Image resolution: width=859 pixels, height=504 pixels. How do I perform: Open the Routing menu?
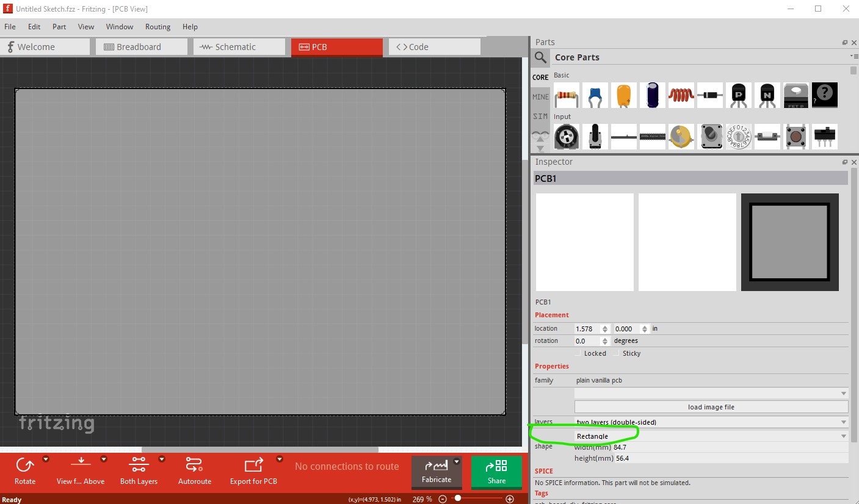pos(158,27)
